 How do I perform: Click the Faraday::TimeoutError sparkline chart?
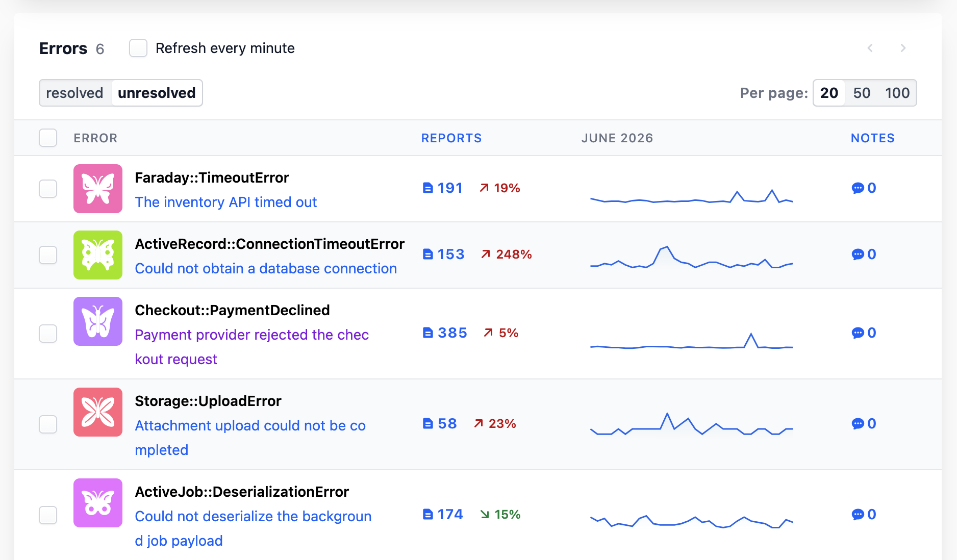[x=691, y=196]
